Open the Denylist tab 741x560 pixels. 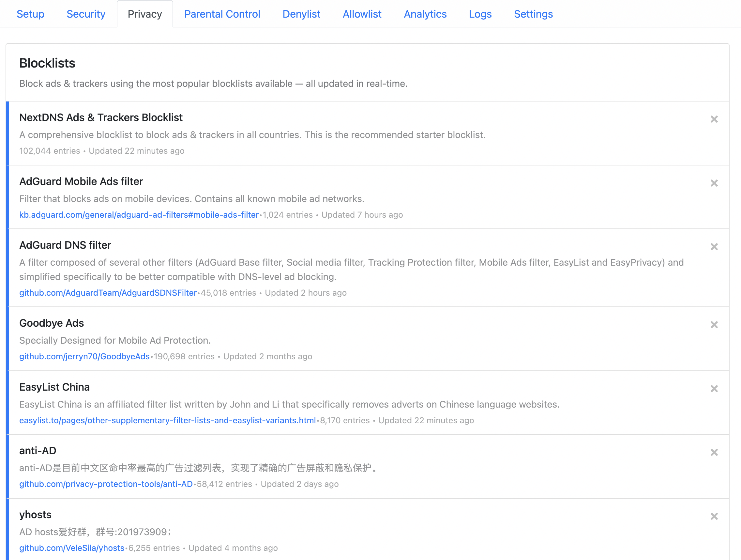[301, 14]
